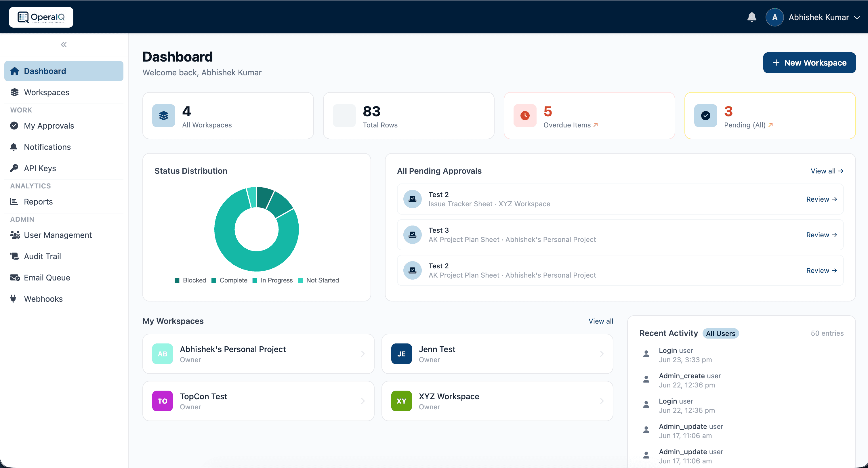The width and height of the screenshot is (868, 468).
Task: Click the All Workspaces layers card icon
Action: click(163, 116)
